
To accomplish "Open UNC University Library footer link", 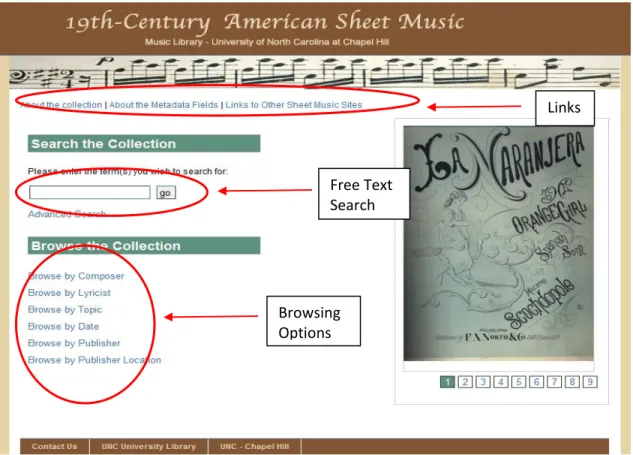I will pyautogui.click(x=149, y=447).
